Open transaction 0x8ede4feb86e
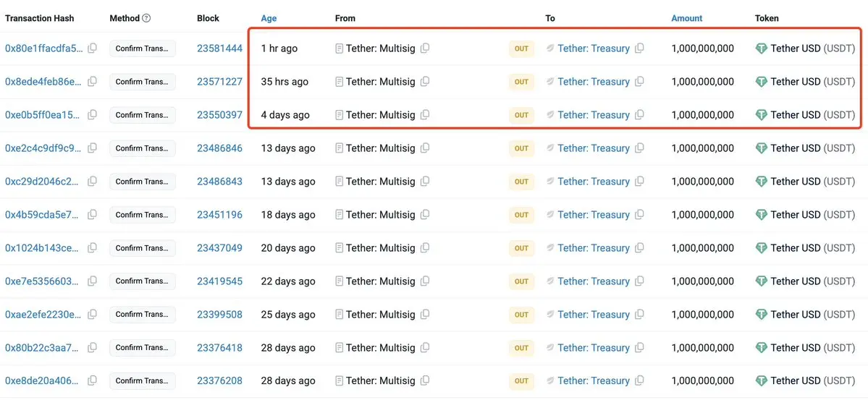Screen dimensions: 868x400 pyautogui.click(x=43, y=82)
